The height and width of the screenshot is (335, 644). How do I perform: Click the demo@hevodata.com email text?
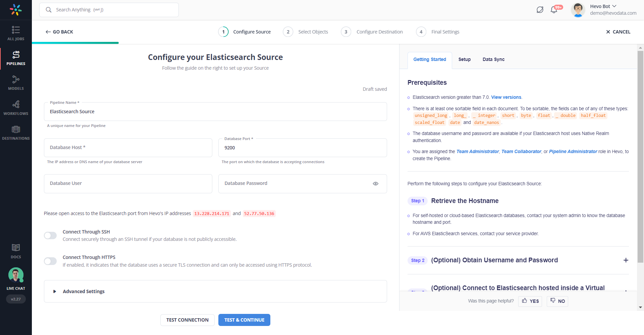(613, 13)
